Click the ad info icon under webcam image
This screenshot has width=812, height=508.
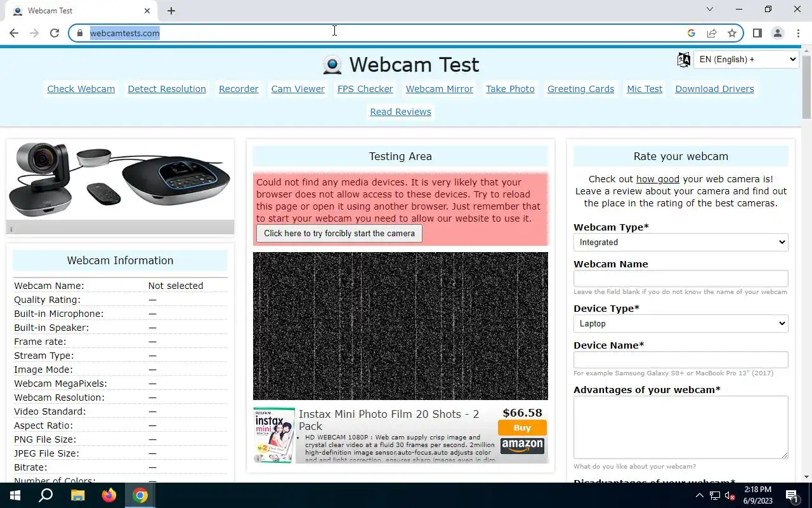(x=11, y=229)
